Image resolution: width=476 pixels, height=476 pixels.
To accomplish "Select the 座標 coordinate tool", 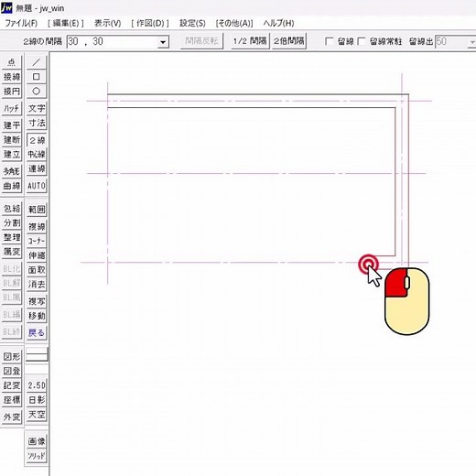I will [12, 400].
